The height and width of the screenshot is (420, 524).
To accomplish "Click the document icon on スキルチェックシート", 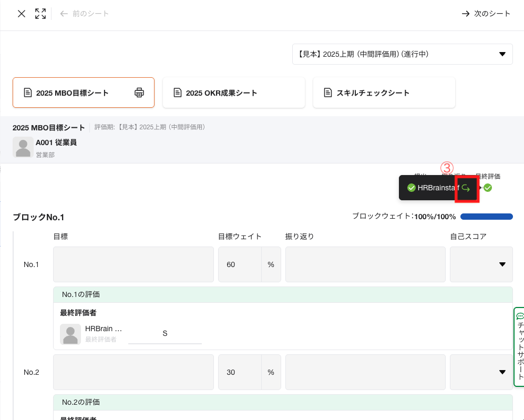I will (x=328, y=92).
